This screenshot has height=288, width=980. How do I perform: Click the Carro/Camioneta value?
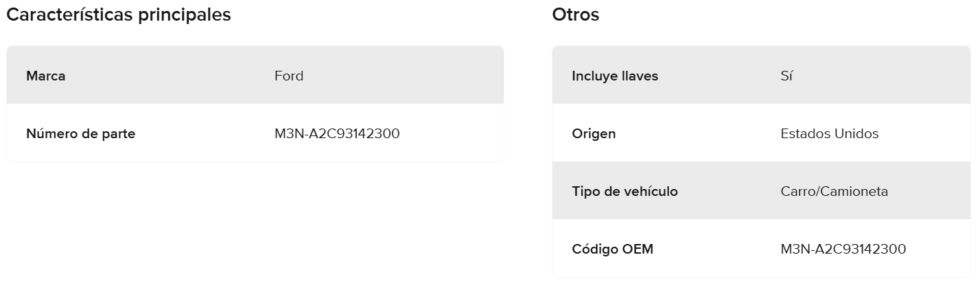pos(835,191)
